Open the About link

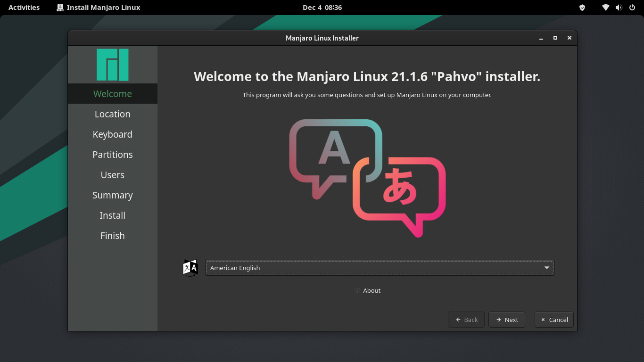[x=372, y=290]
